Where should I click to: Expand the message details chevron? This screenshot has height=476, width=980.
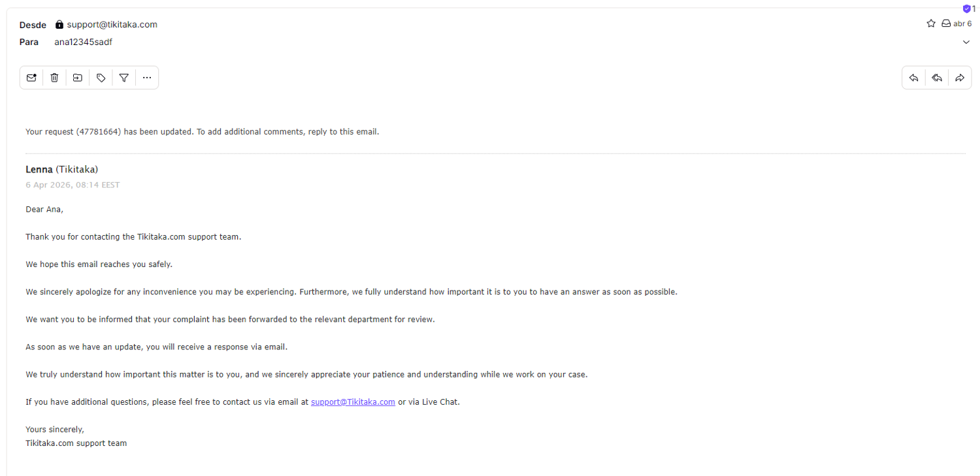pyautogui.click(x=966, y=42)
